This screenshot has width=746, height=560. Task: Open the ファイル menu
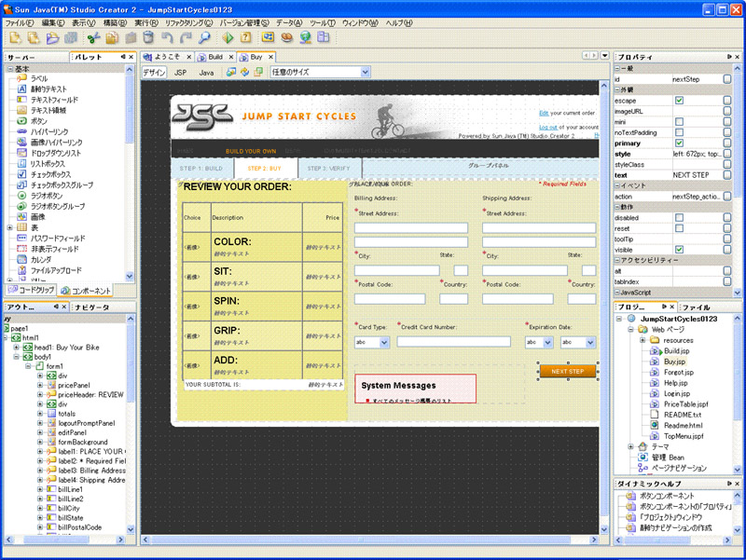click(19, 22)
